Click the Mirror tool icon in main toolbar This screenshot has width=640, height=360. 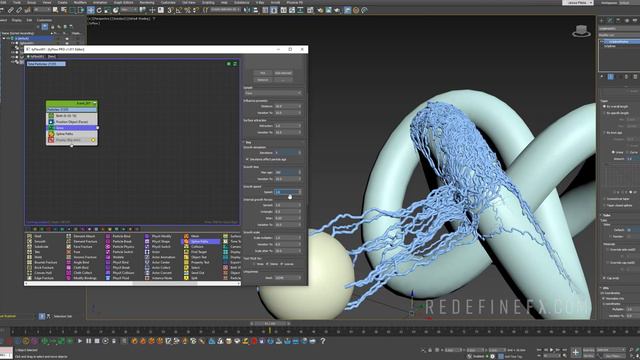[247, 10]
